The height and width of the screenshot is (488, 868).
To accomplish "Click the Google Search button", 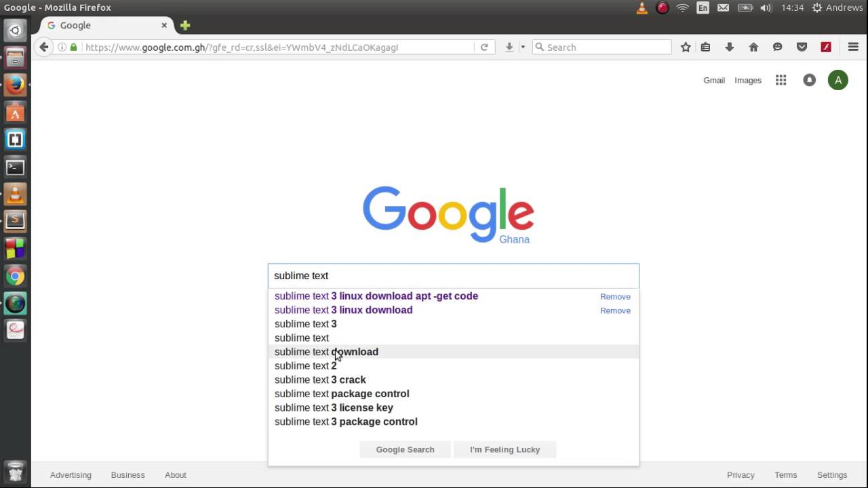I will 405,449.
